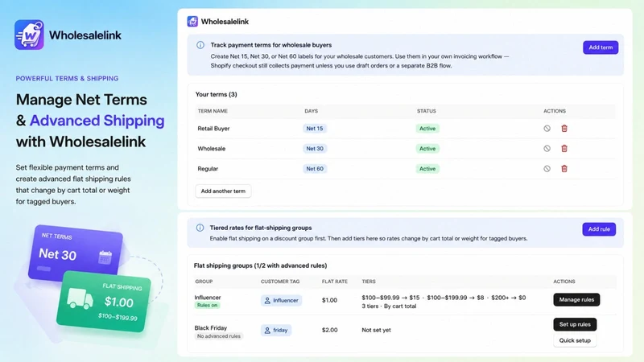Click the Add term button
Viewport: 644px width, 362px height.
pyautogui.click(x=601, y=47)
